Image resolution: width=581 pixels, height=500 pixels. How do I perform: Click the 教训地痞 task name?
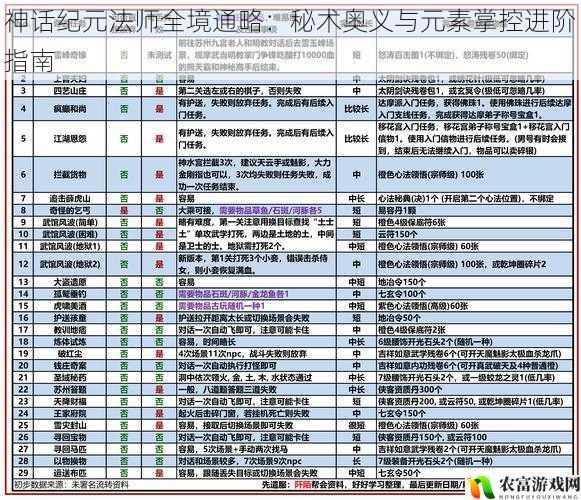[70, 330]
